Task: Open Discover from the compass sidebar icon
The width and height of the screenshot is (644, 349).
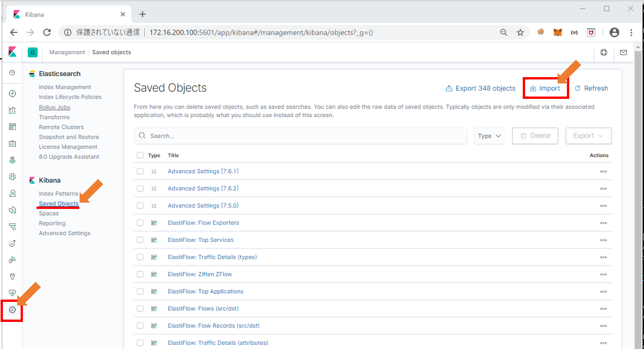Action: (x=12, y=94)
